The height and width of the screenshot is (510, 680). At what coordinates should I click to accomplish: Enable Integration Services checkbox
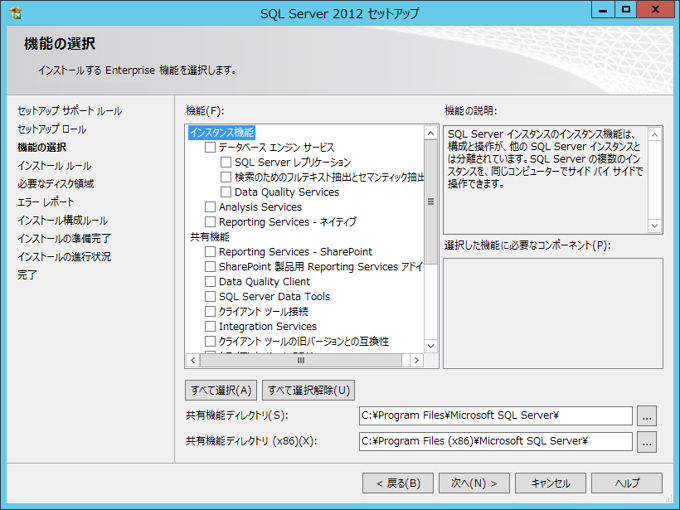210,326
